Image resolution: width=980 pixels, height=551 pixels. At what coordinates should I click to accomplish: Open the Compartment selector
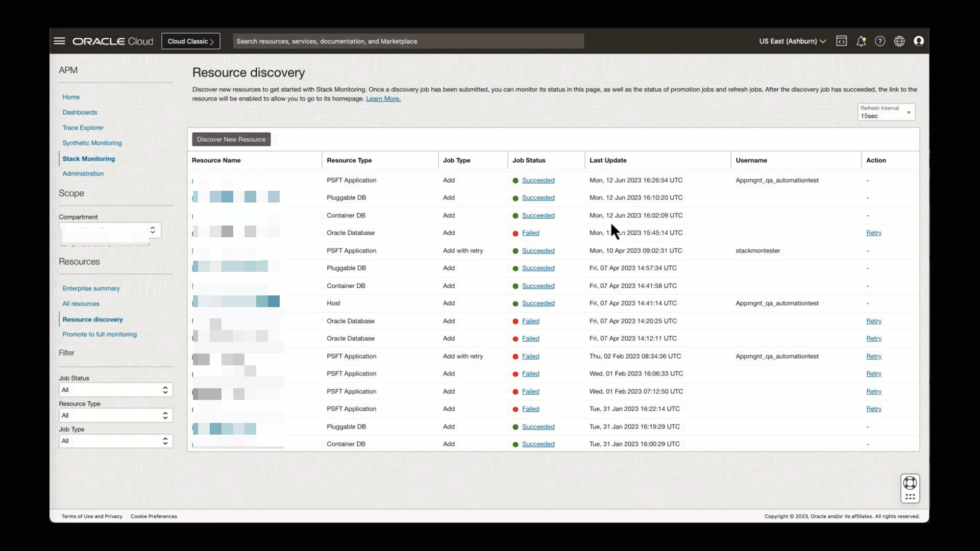click(110, 230)
